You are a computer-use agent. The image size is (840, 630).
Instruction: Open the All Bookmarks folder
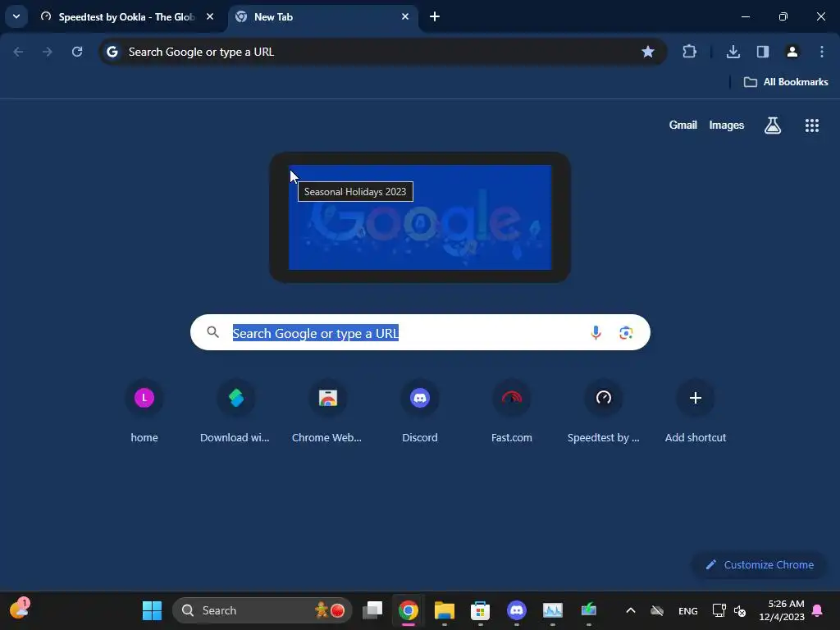pyautogui.click(x=786, y=82)
